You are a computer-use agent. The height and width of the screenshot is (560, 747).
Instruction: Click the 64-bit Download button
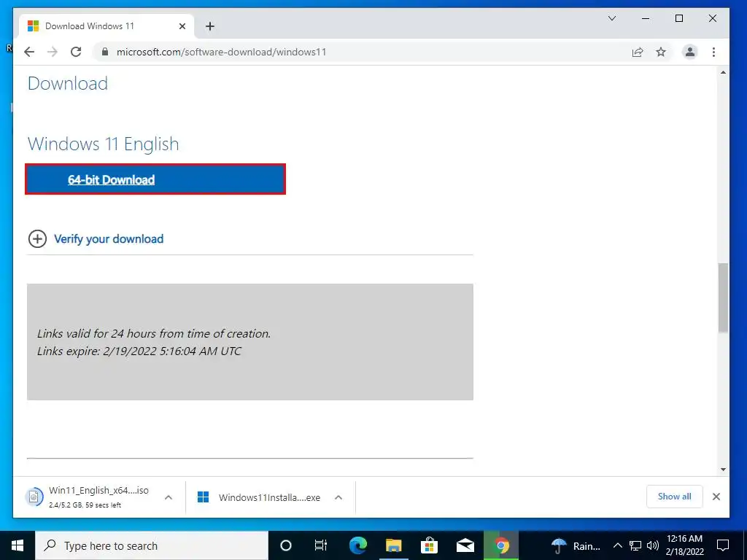click(155, 179)
